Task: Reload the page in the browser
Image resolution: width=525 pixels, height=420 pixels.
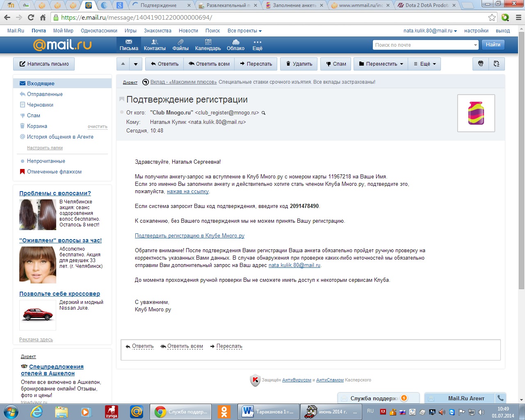Action: pos(31,17)
